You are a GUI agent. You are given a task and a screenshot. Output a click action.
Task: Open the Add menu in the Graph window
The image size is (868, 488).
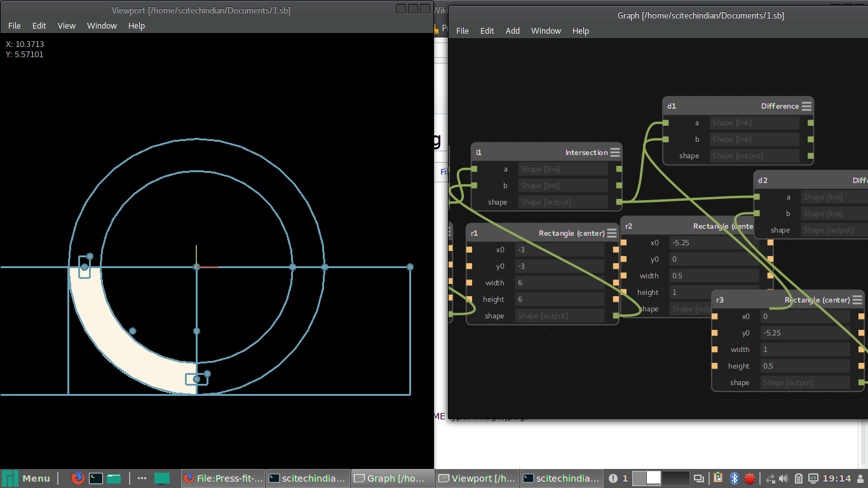tap(512, 30)
